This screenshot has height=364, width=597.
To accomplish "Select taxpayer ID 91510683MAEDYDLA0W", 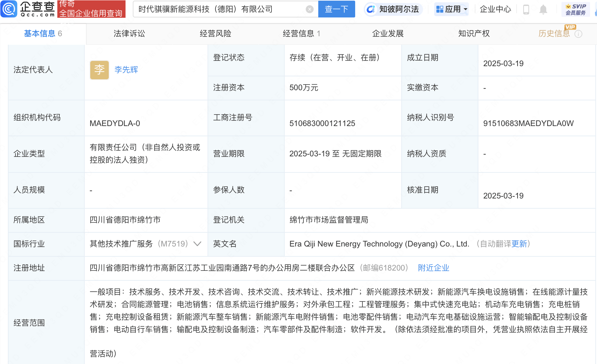I will [x=528, y=123].
